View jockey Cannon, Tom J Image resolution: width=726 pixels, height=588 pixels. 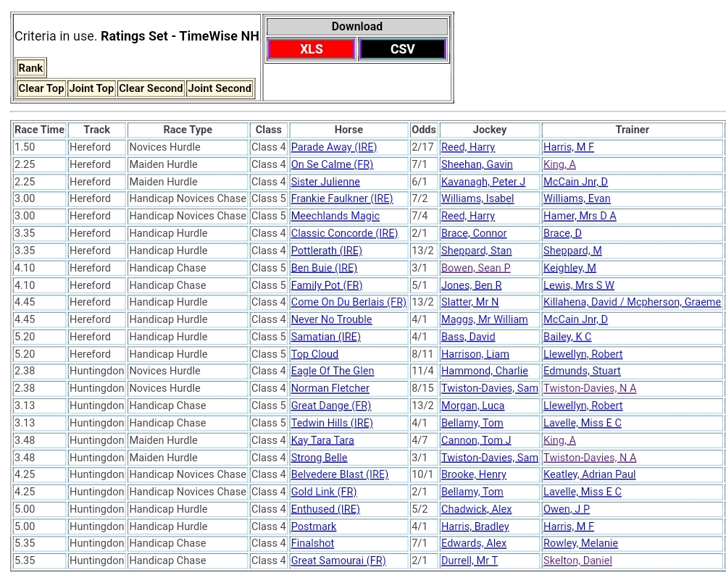point(476,440)
